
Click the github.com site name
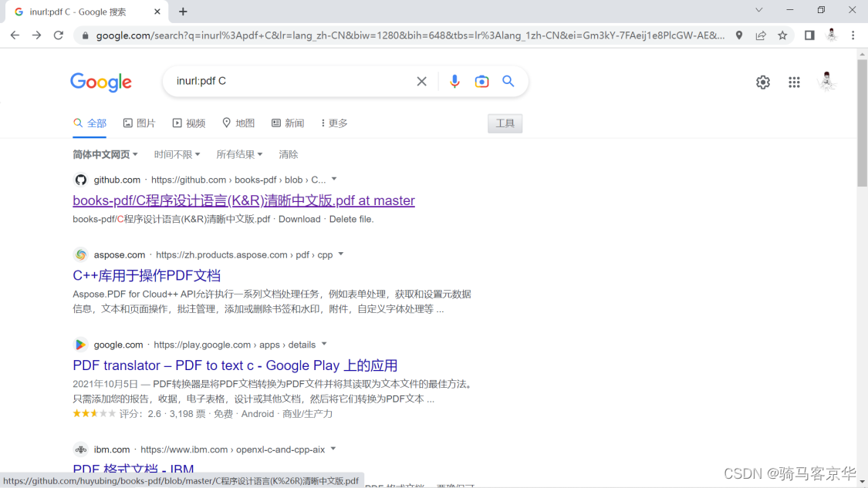point(117,180)
